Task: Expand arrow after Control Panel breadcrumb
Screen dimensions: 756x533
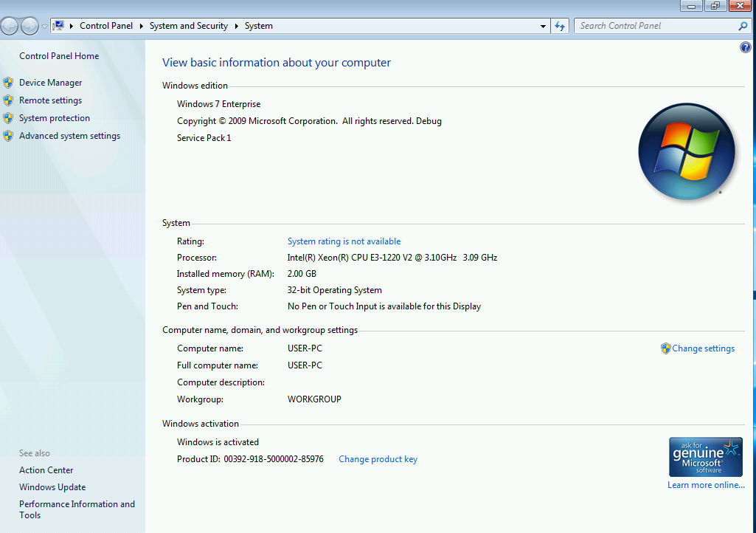Action: (142, 26)
